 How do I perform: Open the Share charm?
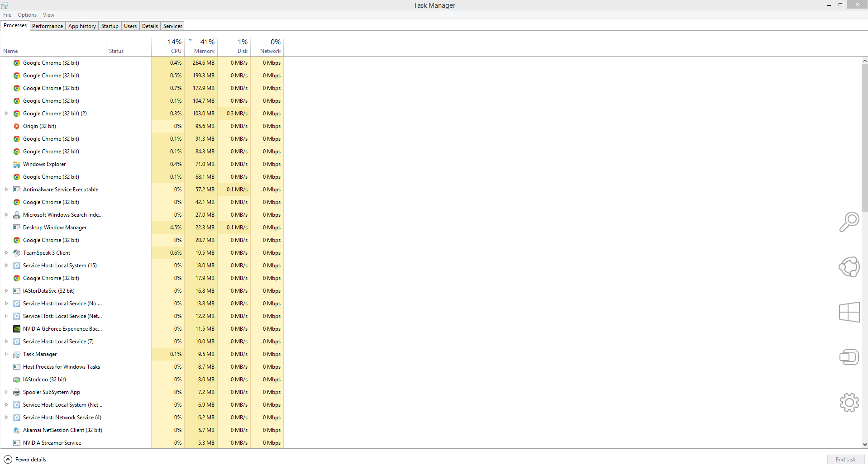(849, 267)
